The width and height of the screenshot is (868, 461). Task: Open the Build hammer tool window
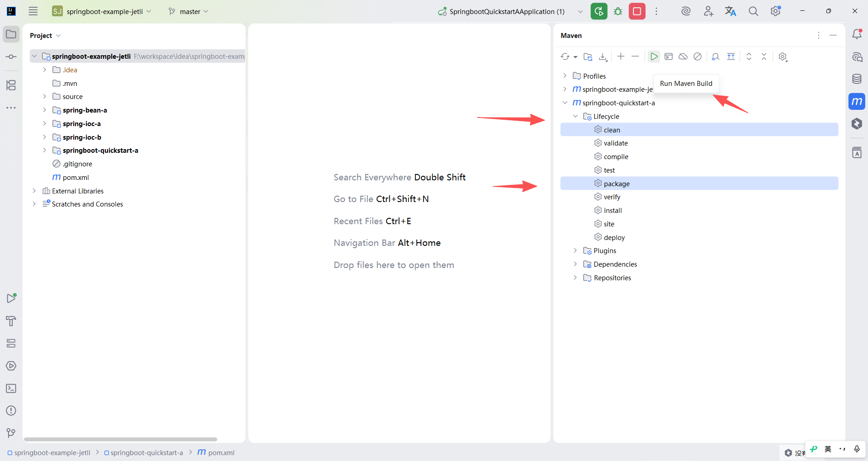11,321
